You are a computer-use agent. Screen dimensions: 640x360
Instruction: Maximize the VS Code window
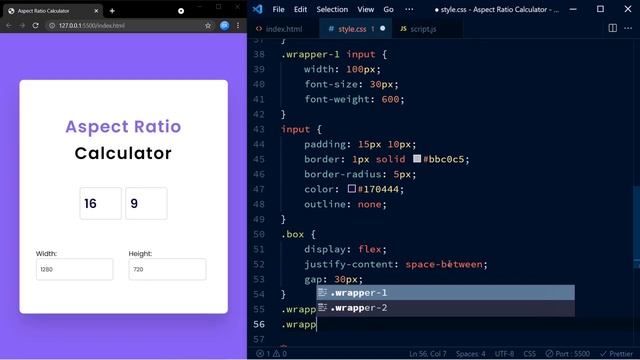tap(600, 9)
